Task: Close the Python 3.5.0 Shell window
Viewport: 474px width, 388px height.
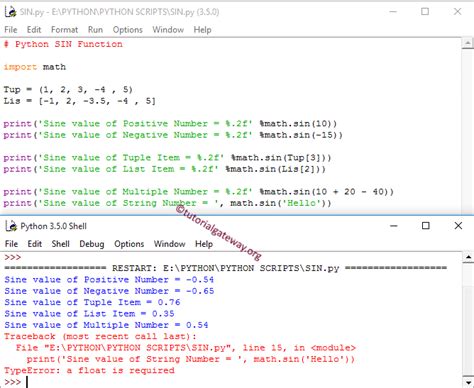Action: point(458,226)
